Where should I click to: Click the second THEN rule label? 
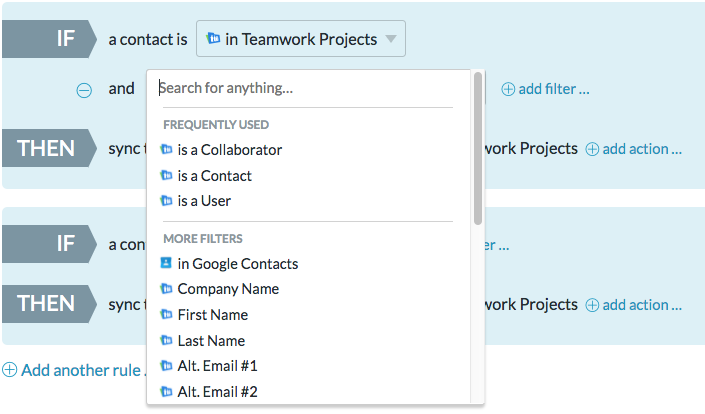click(49, 304)
